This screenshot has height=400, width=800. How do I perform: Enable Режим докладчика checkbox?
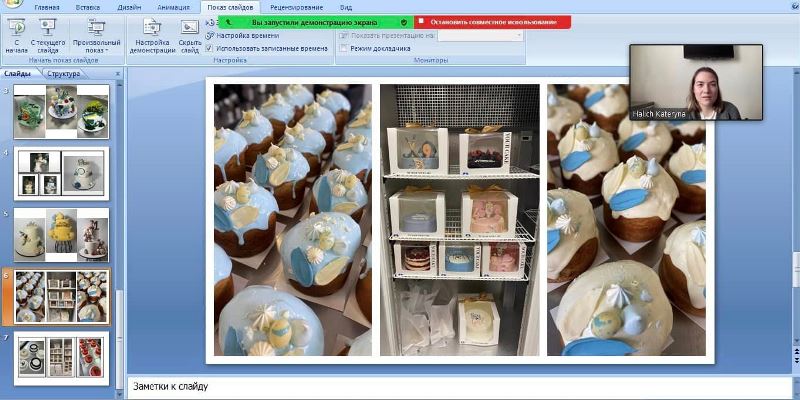pos(343,48)
